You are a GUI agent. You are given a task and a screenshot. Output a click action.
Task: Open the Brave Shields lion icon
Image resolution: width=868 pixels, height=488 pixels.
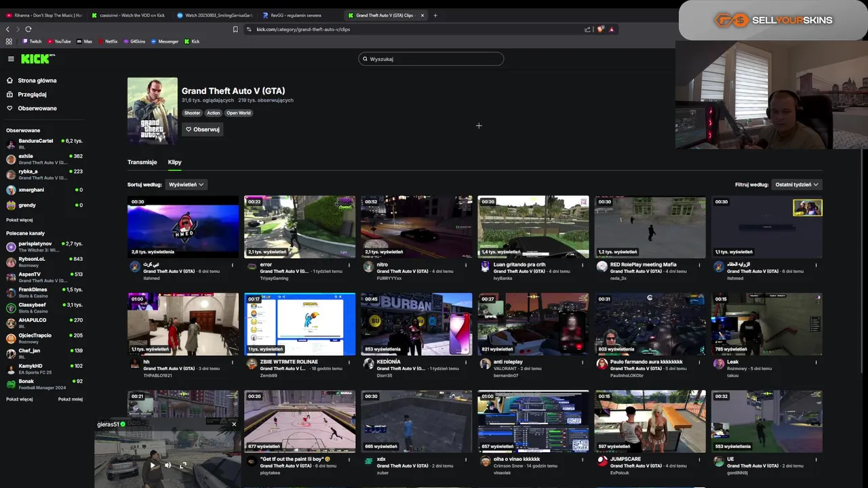point(600,29)
